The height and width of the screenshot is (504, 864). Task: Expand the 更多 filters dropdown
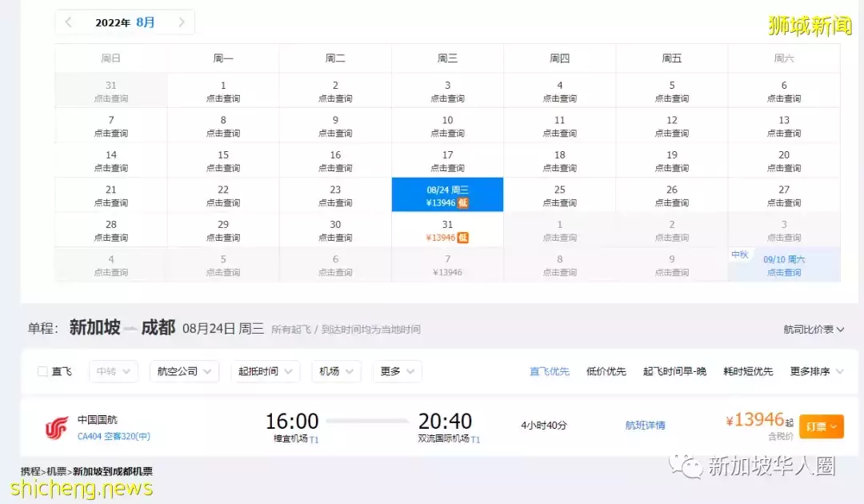(x=398, y=371)
